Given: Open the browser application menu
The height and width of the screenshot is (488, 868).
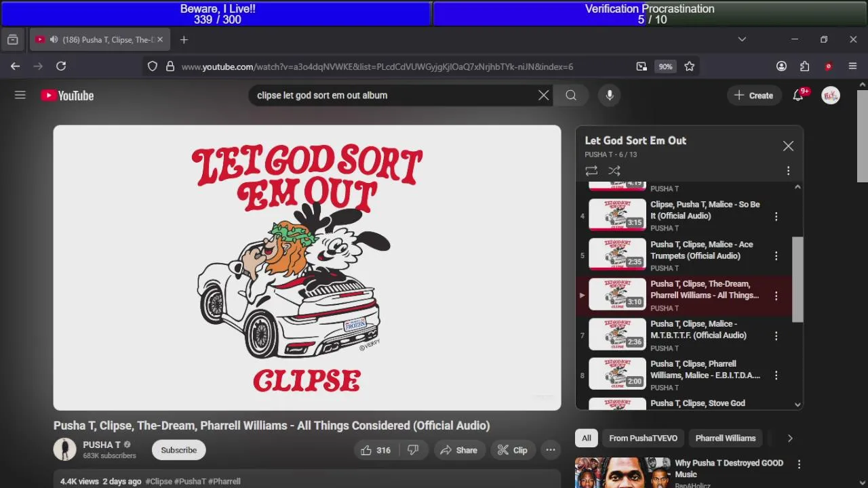Looking at the screenshot, I should click(852, 66).
